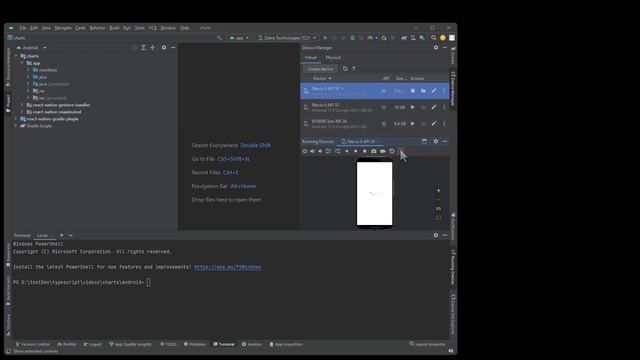Hide the Project panel with minus icon

point(173,48)
